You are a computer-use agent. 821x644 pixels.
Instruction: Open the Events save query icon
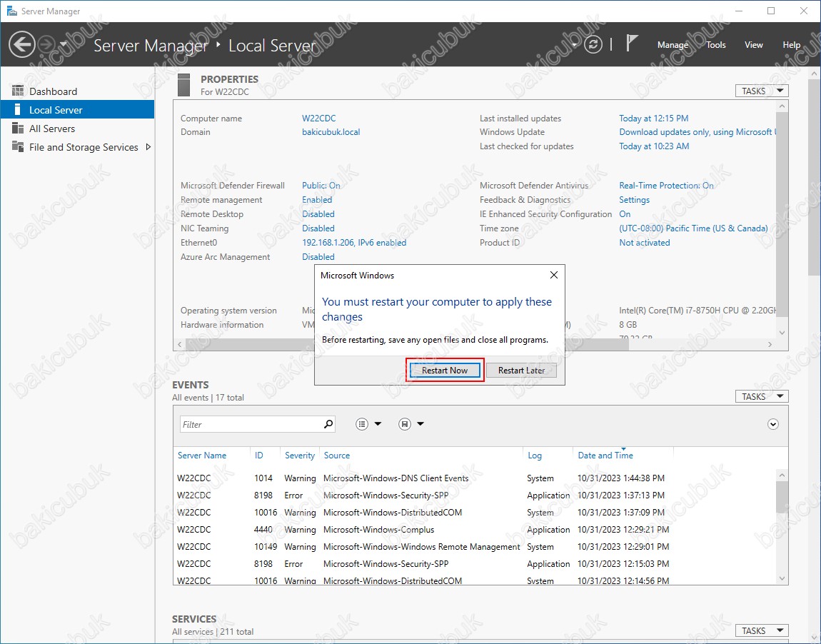405,424
